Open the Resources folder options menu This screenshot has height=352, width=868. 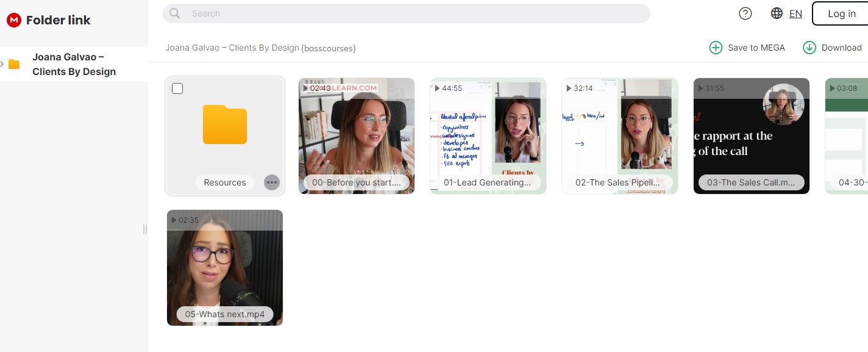[x=272, y=182]
